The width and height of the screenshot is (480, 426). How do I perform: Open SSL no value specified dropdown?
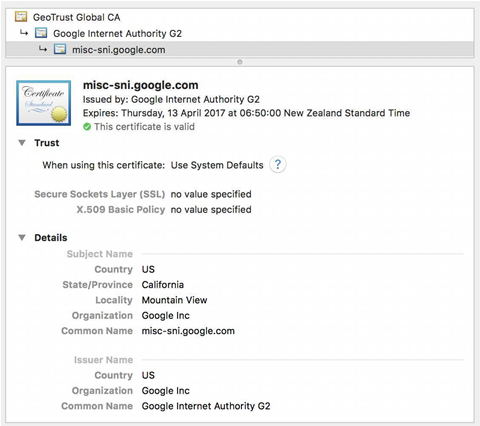click(x=211, y=194)
